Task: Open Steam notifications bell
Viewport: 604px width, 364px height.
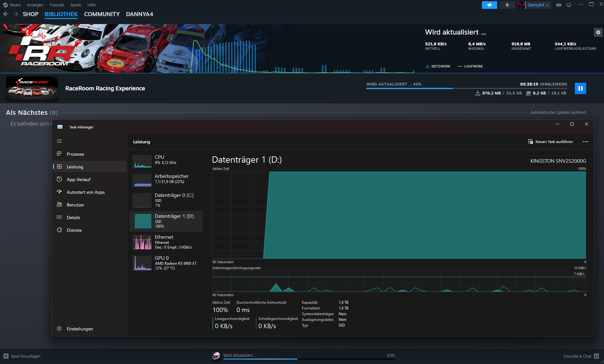Action: [507, 5]
